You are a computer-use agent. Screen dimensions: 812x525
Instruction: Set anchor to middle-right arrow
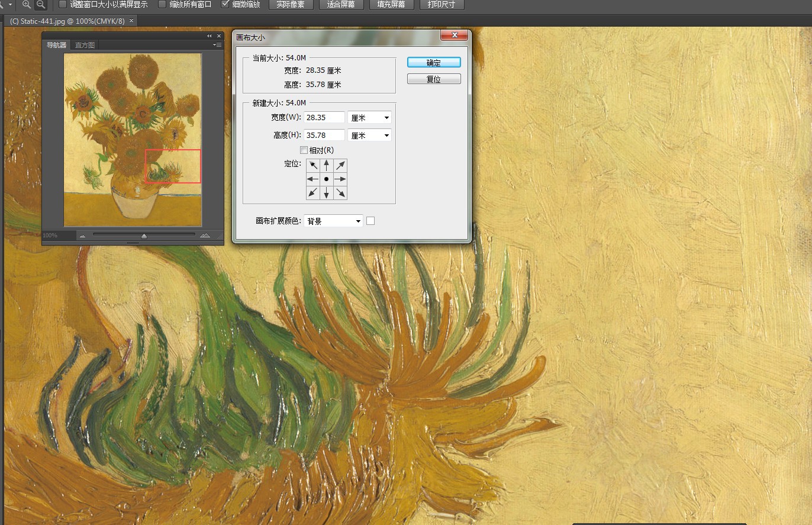coord(340,179)
